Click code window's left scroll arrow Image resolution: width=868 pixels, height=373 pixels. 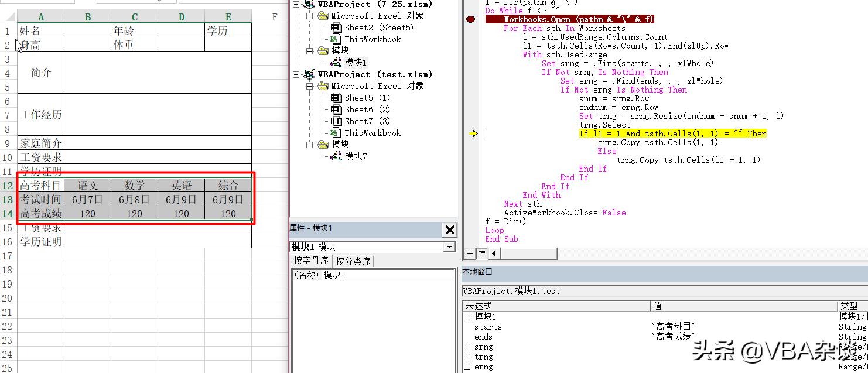coord(494,253)
